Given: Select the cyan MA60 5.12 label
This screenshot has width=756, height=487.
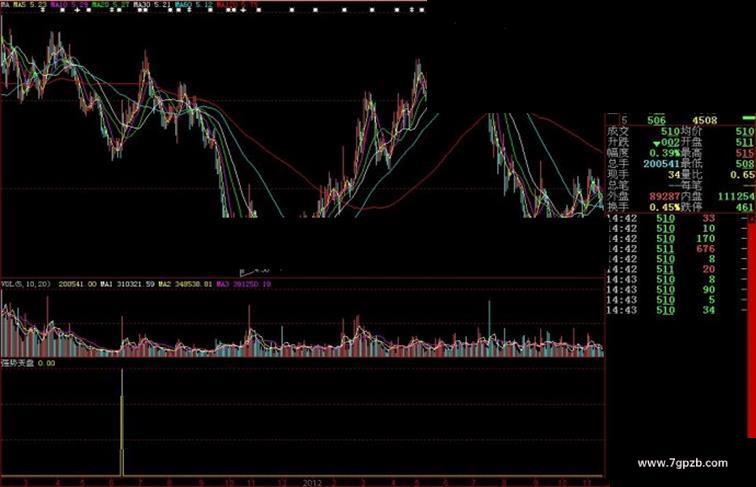Looking at the screenshot, I should click(193, 4).
